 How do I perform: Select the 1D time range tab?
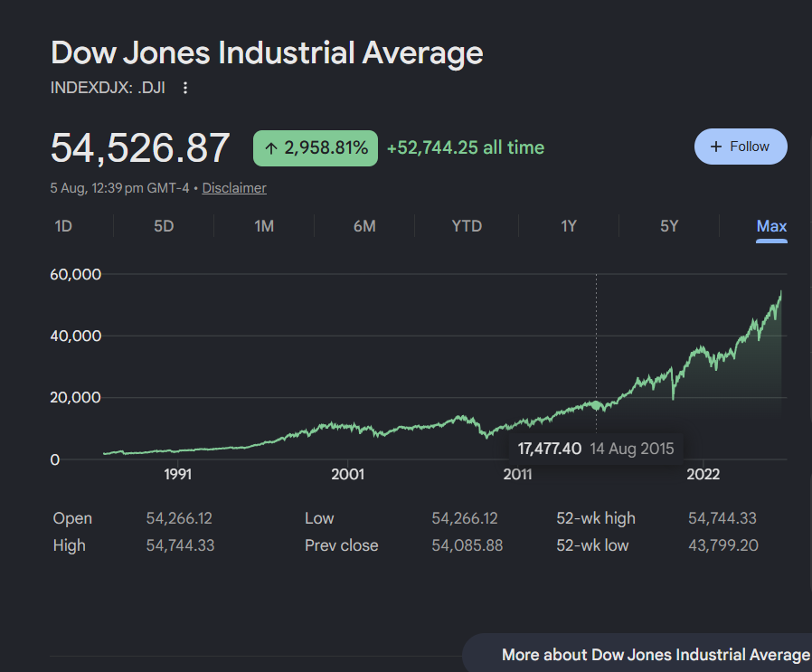pyautogui.click(x=63, y=226)
